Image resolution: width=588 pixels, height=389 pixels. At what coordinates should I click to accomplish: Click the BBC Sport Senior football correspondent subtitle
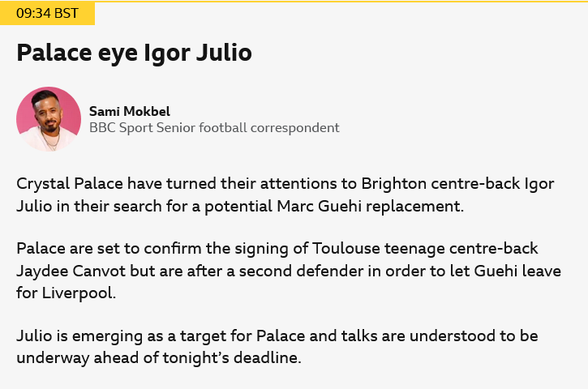214,128
